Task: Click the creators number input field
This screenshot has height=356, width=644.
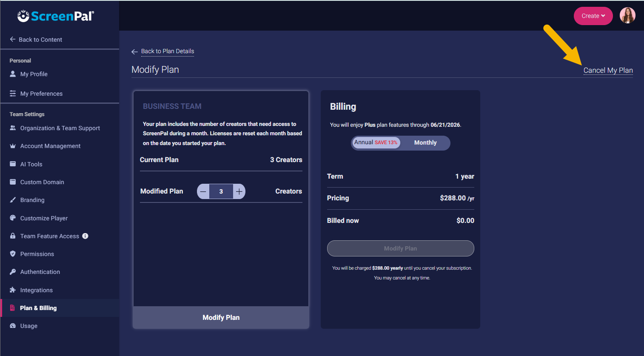Action: (221, 191)
